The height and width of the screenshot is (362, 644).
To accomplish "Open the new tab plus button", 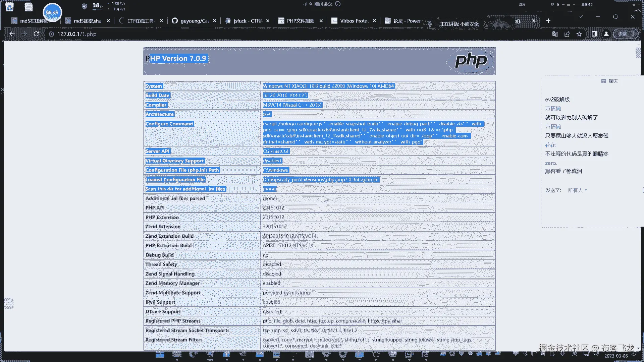I will pos(548,21).
